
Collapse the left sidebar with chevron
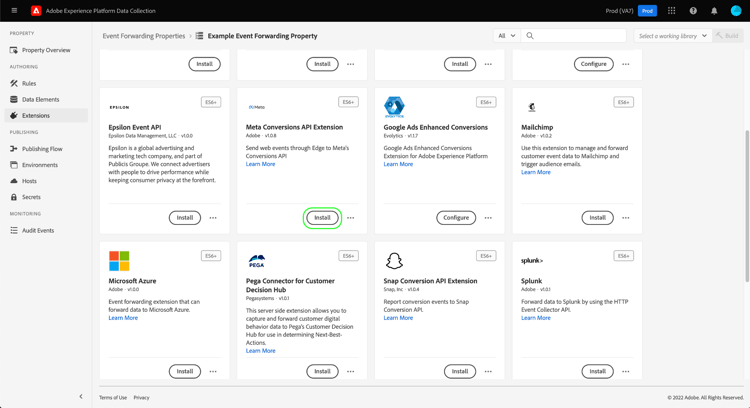[81, 397]
